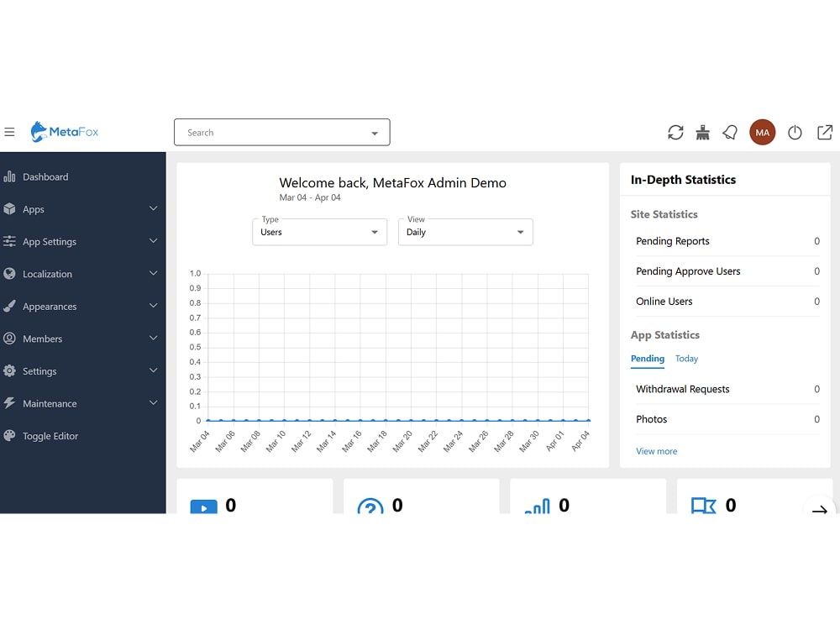Expand the Localization chevron
This screenshot has width=840, height=630.
point(153,273)
